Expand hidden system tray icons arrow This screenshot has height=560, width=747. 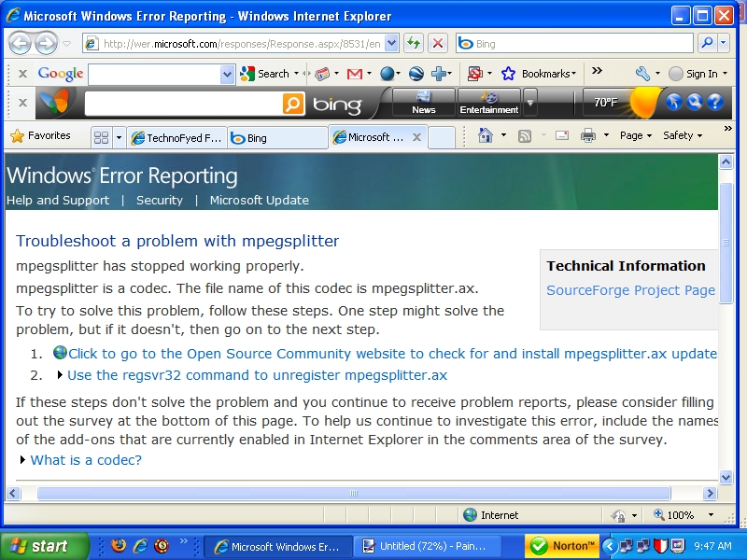pos(610,546)
